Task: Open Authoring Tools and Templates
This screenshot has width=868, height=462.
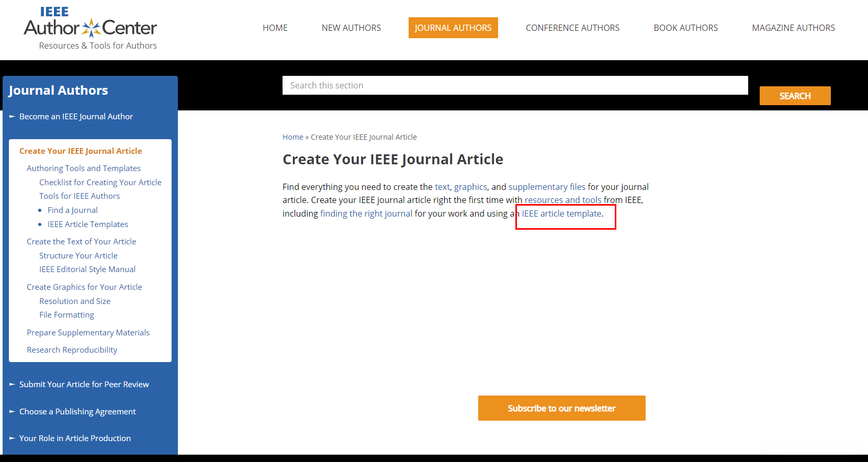Action: [84, 168]
